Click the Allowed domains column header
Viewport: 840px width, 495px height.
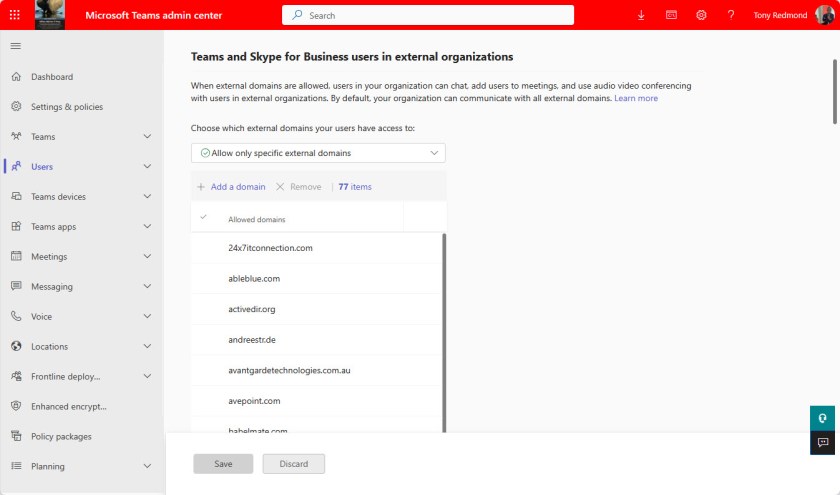[257, 220]
